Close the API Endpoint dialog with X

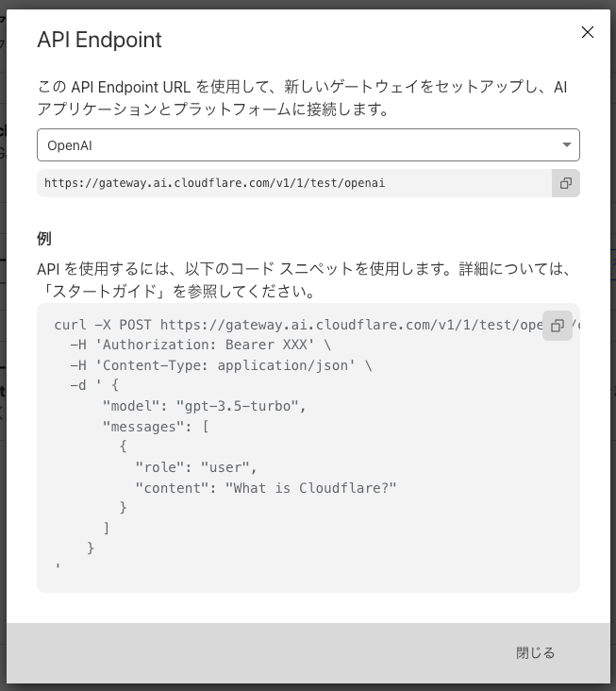click(x=588, y=32)
